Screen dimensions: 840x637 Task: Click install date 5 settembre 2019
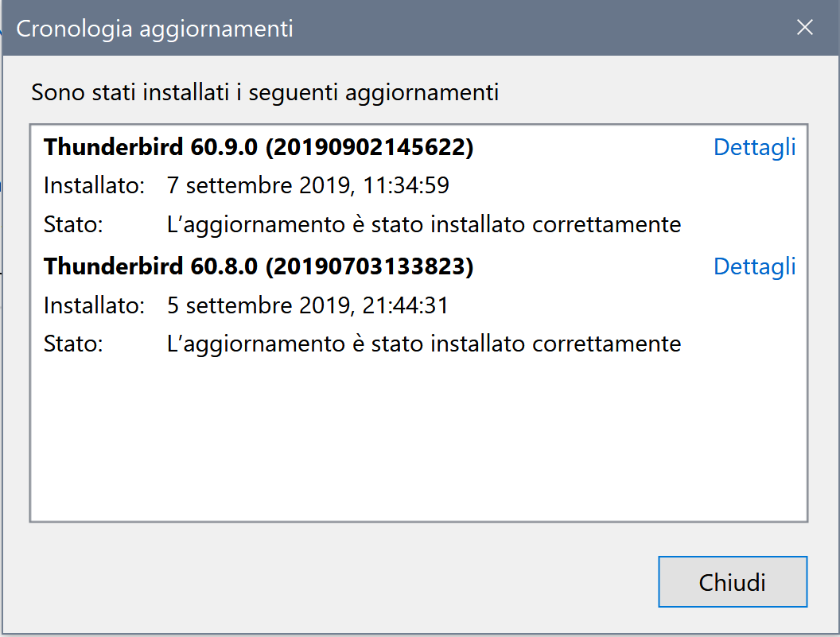(x=259, y=305)
